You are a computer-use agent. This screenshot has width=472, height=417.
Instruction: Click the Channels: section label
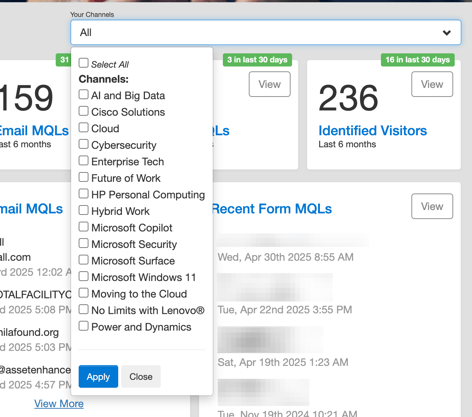tap(104, 79)
